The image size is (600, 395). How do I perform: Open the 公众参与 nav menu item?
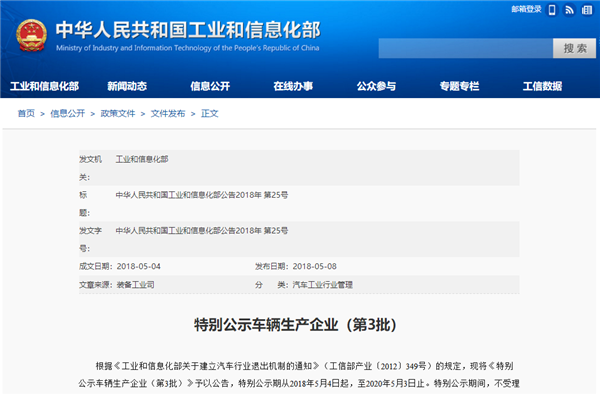pos(376,86)
